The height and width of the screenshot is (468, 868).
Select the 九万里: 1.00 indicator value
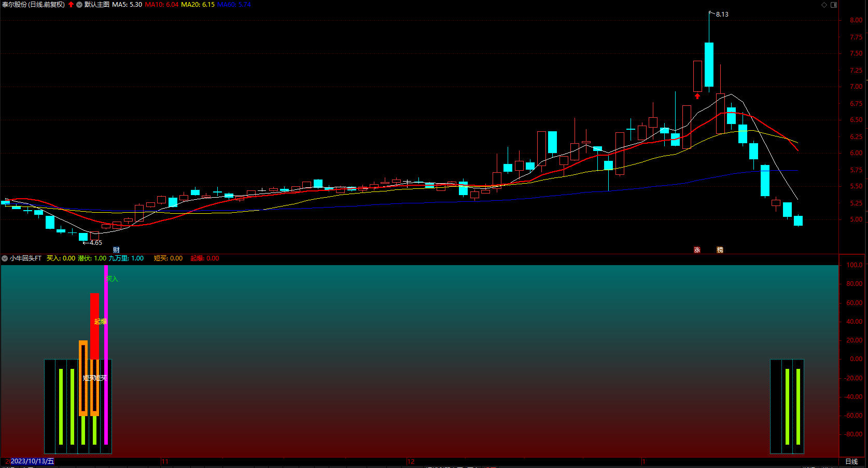(126, 258)
